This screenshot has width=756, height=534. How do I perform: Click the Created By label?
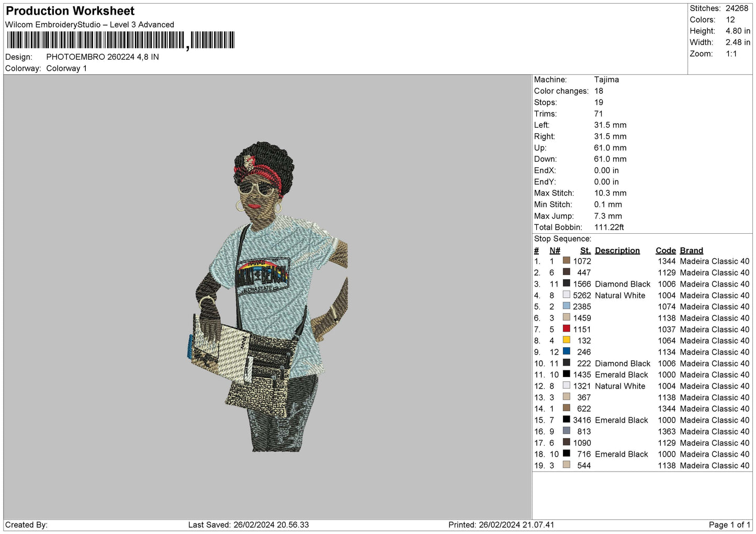[26, 525]
